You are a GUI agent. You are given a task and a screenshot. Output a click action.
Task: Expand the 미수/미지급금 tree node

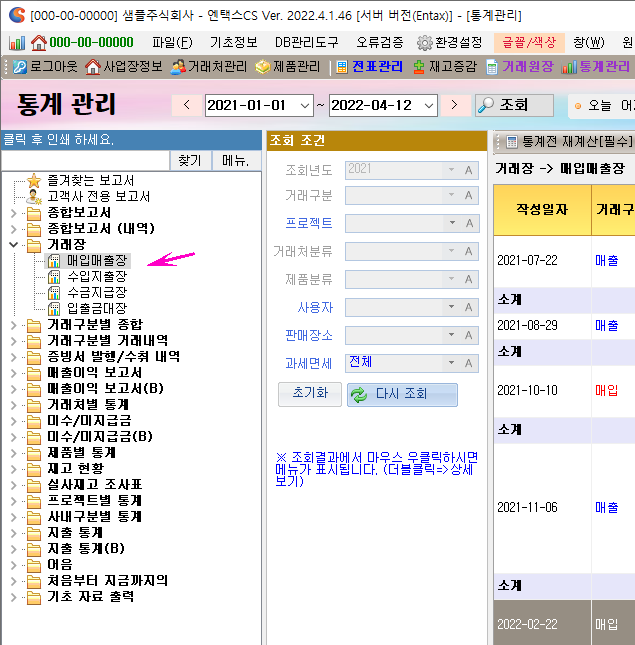pyautogui.click(x=13, y=421)
